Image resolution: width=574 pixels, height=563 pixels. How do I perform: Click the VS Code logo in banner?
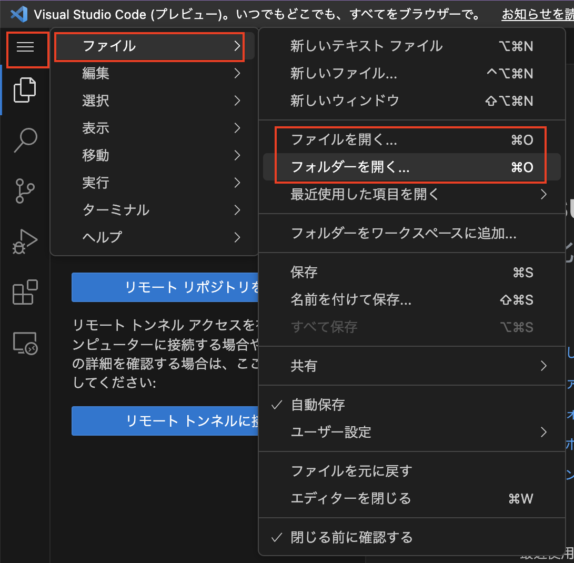pyautogui.click(x=19, y=14)
